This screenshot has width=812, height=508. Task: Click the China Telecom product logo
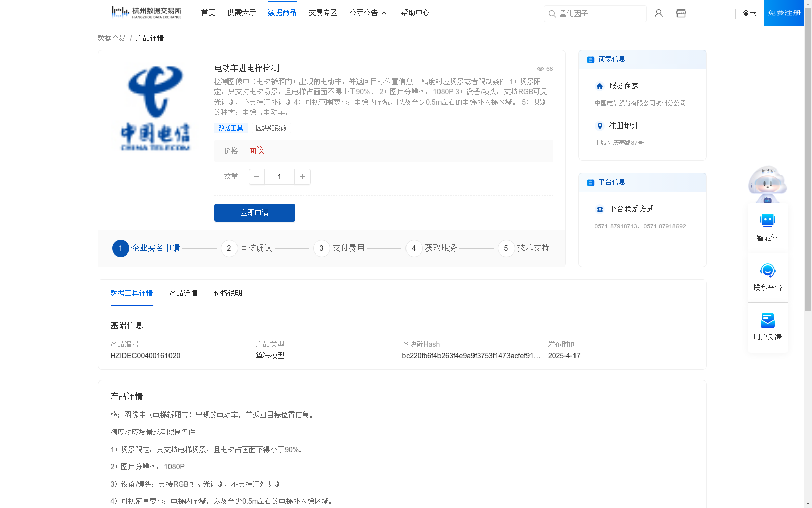156,108
